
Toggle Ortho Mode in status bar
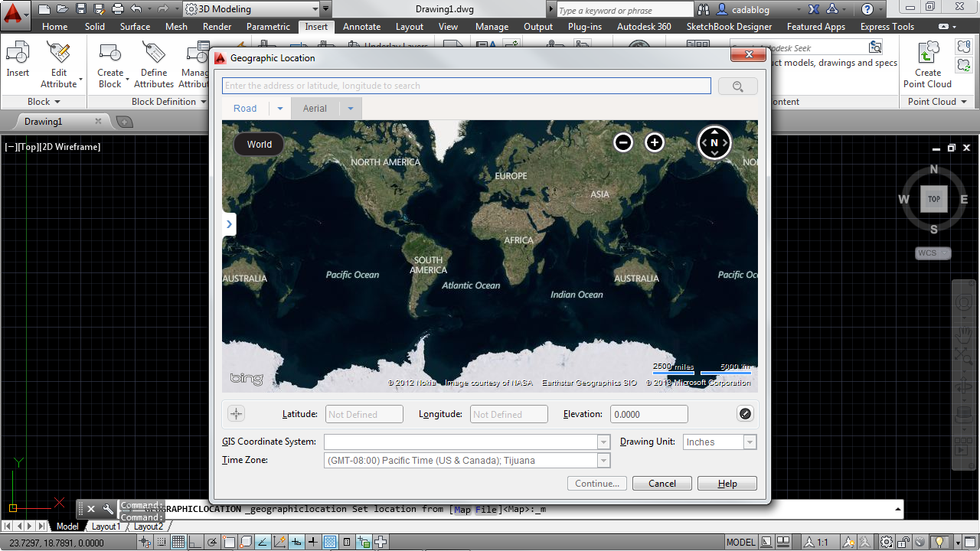(x=194, y=543)
